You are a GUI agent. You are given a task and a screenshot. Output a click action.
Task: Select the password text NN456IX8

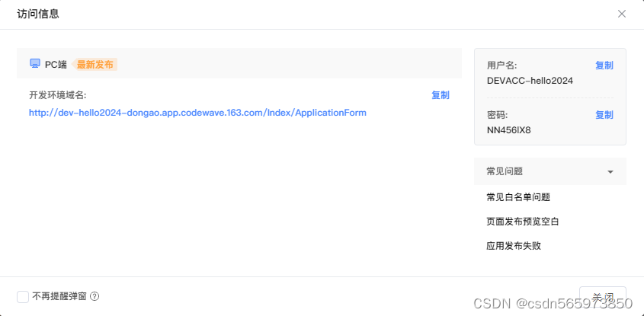509,130
